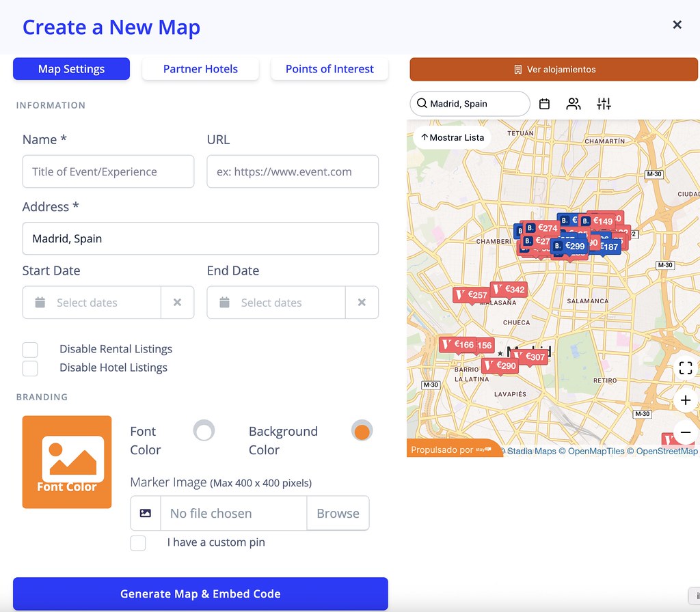Check I have a custom pin

[138, 543]
